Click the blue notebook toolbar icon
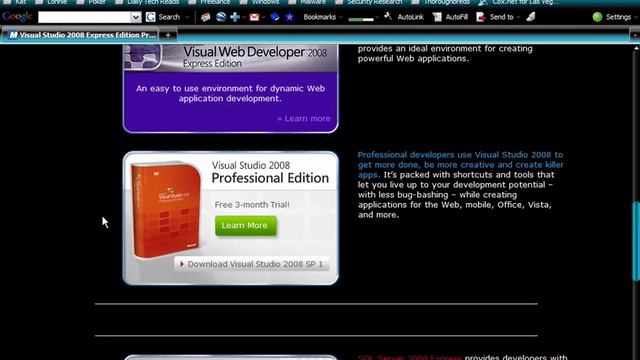640x360 pixels. point(275,17)
